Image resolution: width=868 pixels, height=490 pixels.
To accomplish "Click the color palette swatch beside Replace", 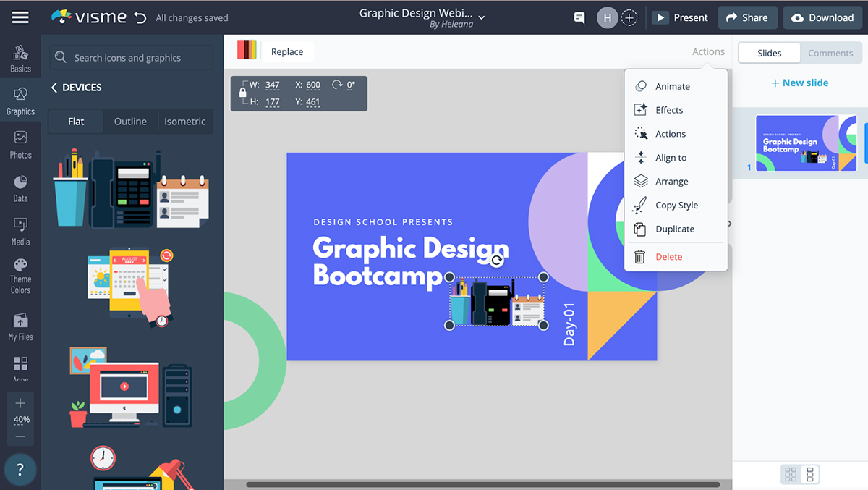I will [247, 51].
